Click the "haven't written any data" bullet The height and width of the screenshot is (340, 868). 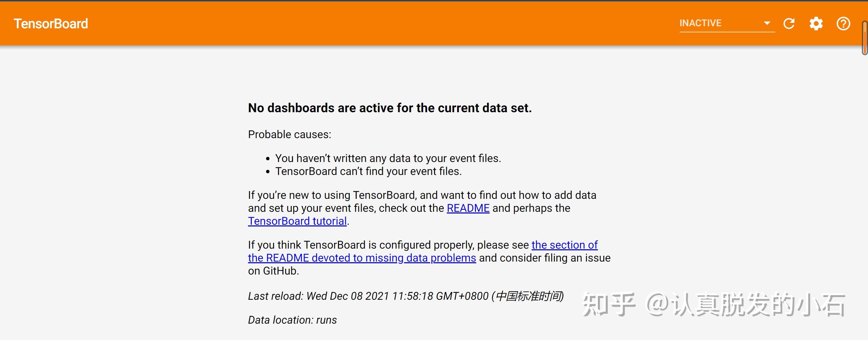pos(388,158)
